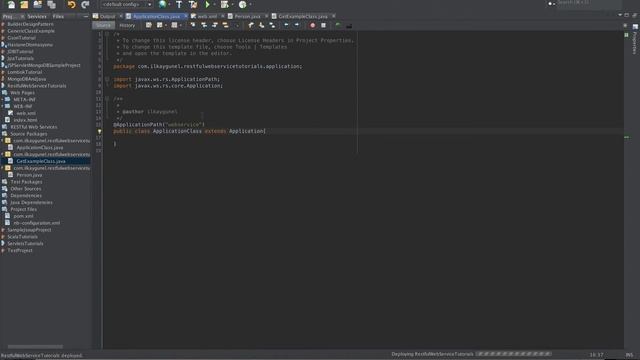Select RestfulWebServiceTutorials project node
This screenshot has height=360, width=640.
click(37, 86)
